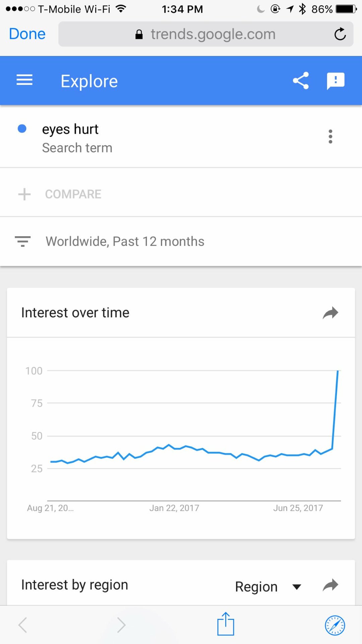362x644 pixels.
Task: Open the Worldwide, Past 12 months filter
Action: (125, 241)
